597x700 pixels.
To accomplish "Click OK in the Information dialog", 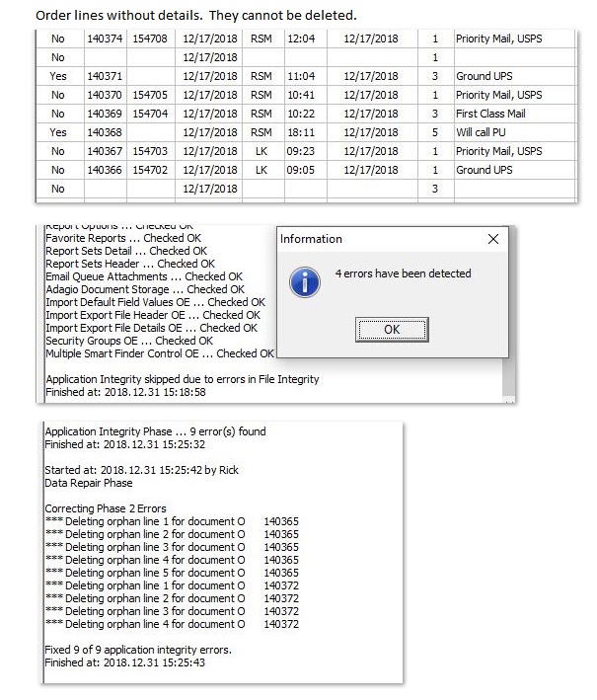I will (392, 329).
